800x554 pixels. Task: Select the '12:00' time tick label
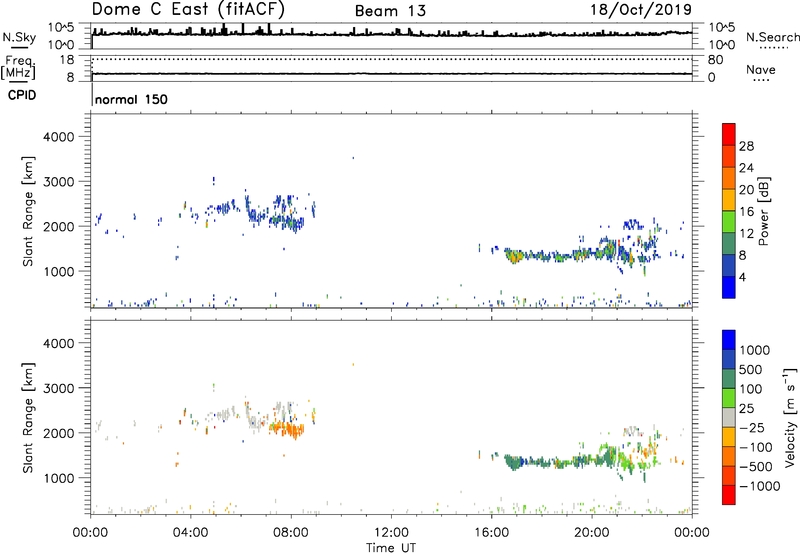click(x=391, y=533)
